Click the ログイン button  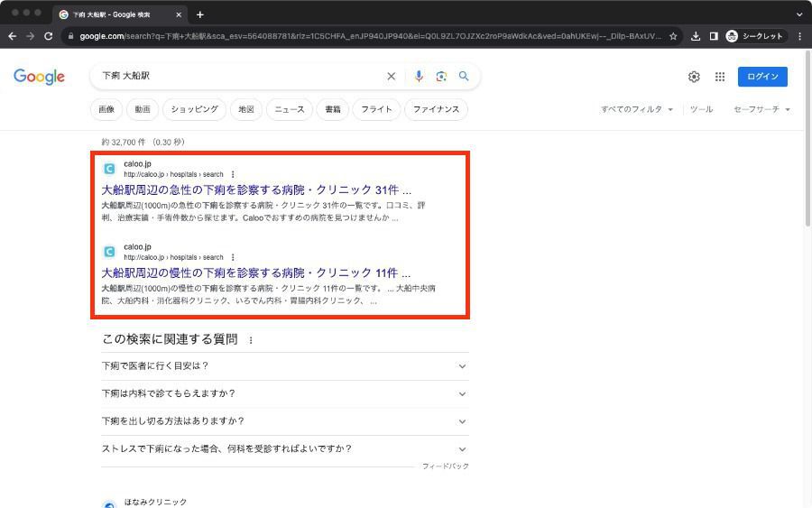point(762,77)
